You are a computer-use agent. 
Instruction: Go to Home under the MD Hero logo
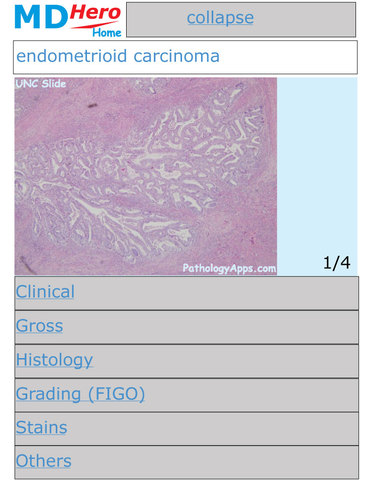(107, 32)
